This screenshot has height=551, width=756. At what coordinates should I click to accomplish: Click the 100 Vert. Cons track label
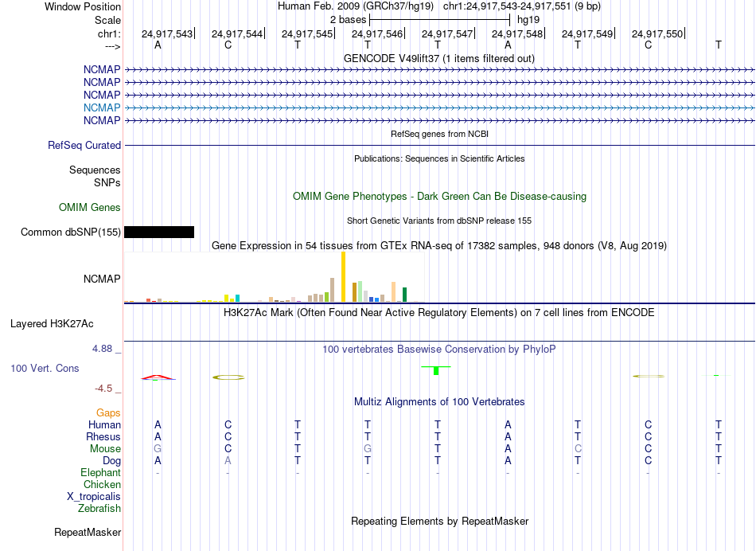[45, 368]
